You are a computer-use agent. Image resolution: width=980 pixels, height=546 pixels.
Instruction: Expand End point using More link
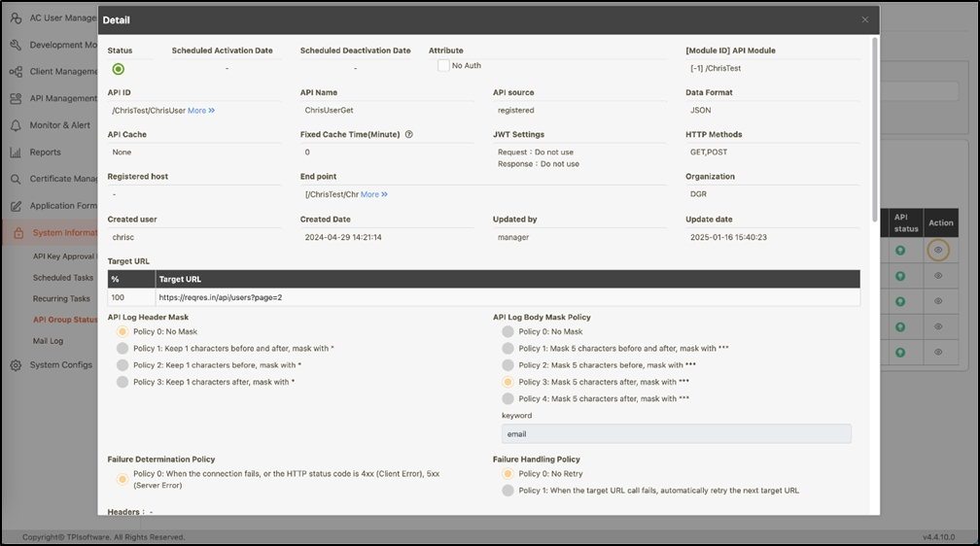[374, 194]
